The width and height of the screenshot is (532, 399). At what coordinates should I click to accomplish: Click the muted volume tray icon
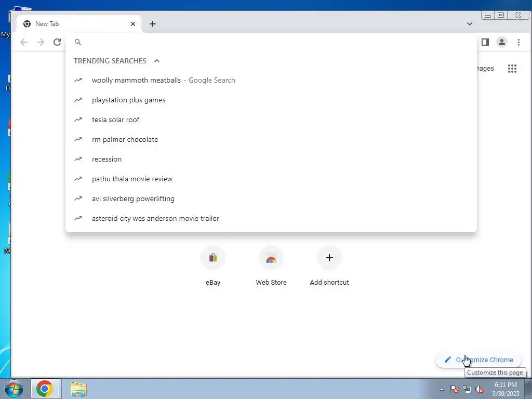click(x=480, y=389)
